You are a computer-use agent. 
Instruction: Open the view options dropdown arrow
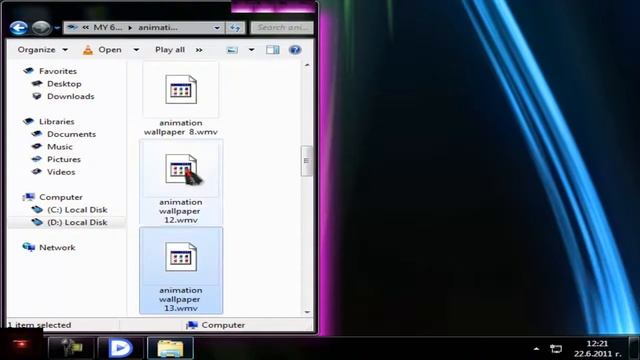point(251,50)
